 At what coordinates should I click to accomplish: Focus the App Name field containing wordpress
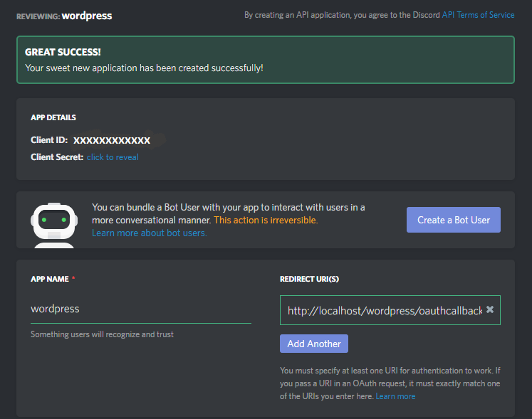(141, 309)
